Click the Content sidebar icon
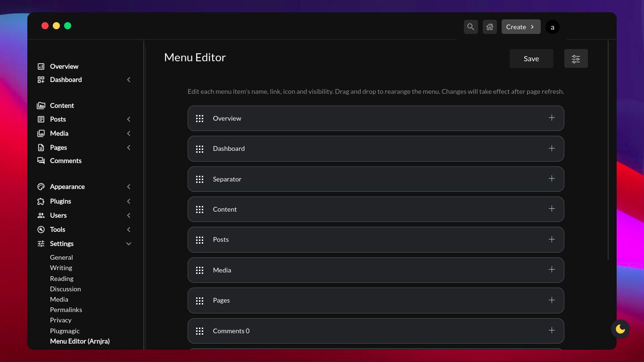The height and width of the screenshot is (362, 644). (41, 106)
